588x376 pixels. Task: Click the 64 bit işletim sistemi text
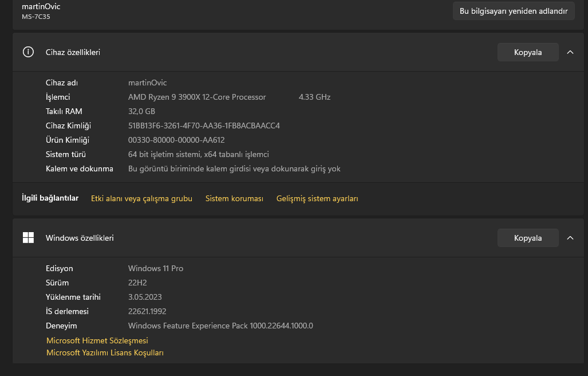pos(198,154)
